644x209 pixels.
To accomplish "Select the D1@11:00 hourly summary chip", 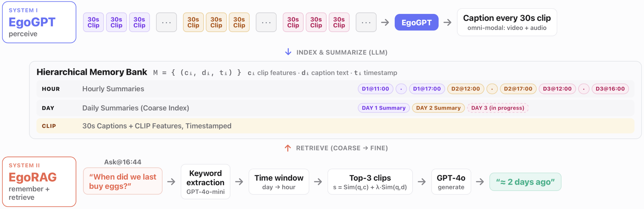I will pos(375,89).
